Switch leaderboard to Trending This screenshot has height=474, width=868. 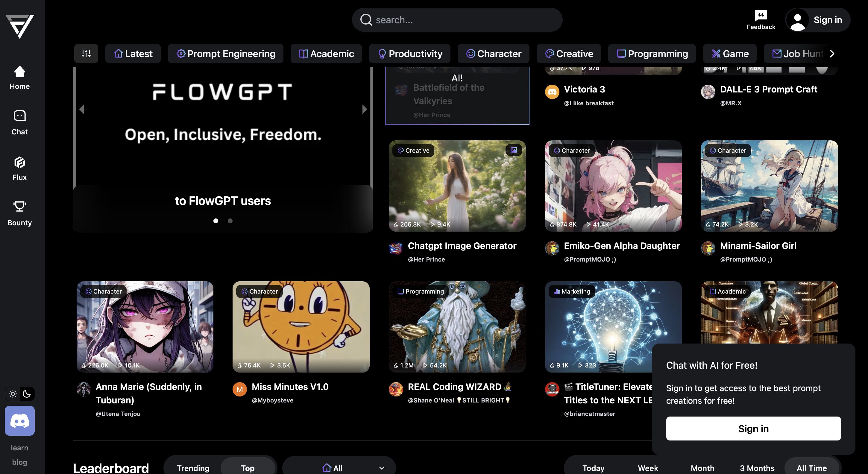pyautogui.click(x=193, y=468)
